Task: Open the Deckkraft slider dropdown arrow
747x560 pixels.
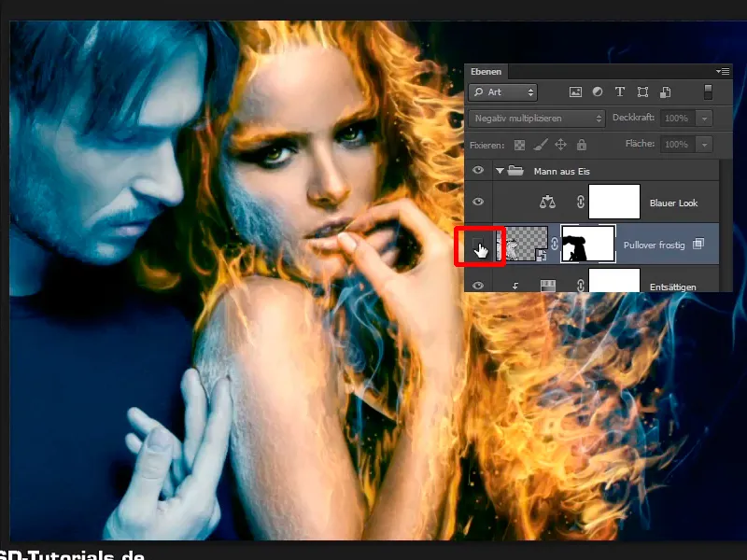Action: 704,119
